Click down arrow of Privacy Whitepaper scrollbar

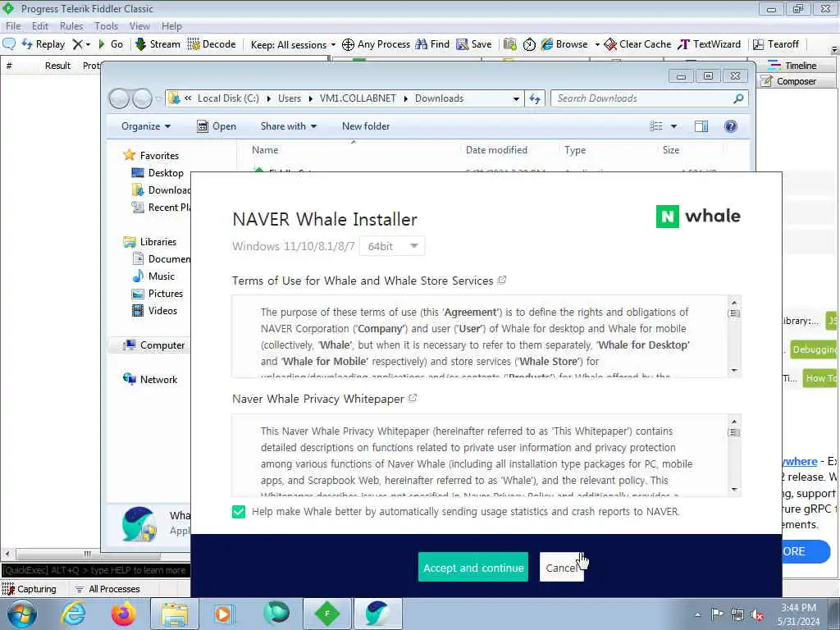pos(734,490)
